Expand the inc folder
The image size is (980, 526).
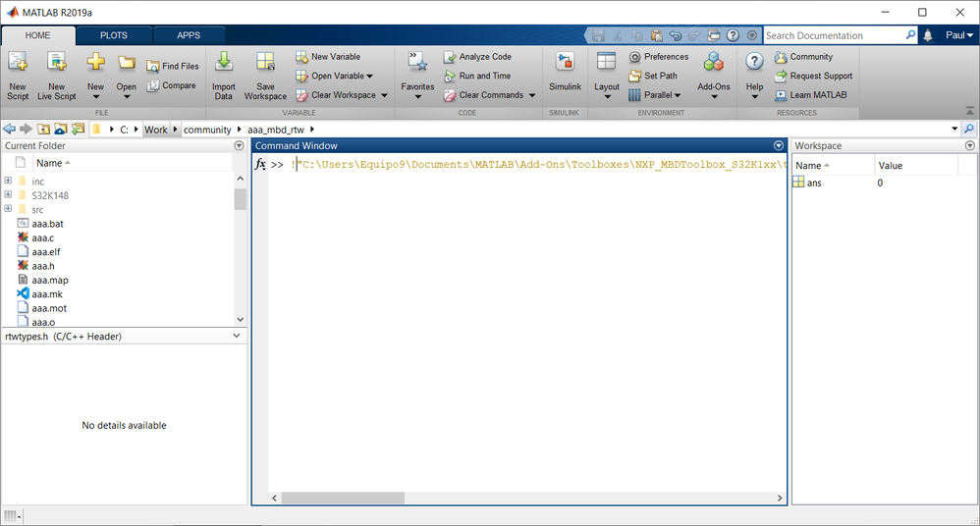(8, 181)
